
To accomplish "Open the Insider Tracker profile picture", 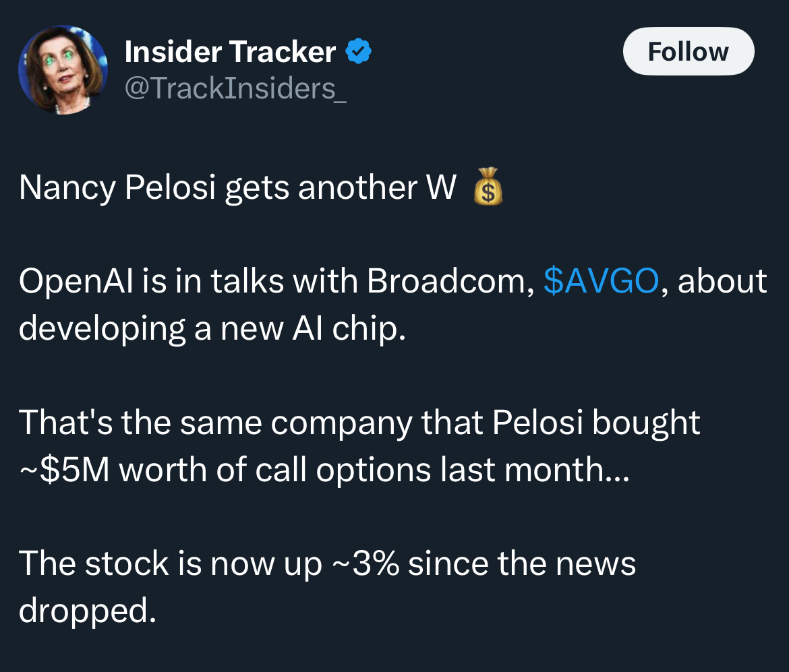I will coord(63,70).
